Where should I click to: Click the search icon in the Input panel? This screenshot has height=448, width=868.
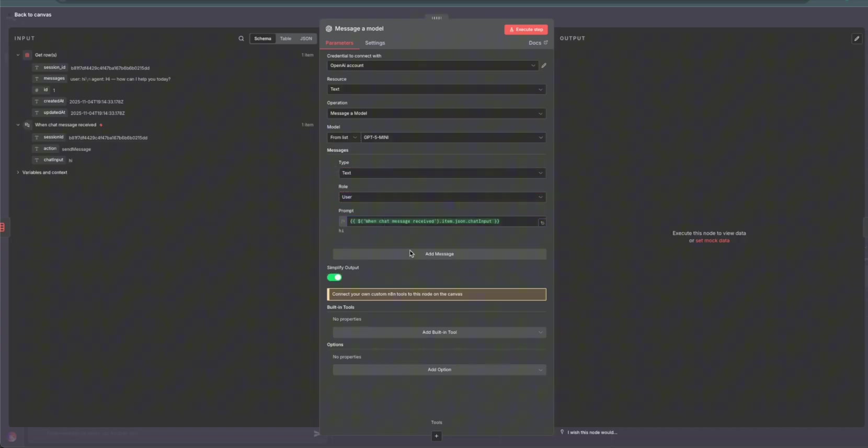point(241,38)
